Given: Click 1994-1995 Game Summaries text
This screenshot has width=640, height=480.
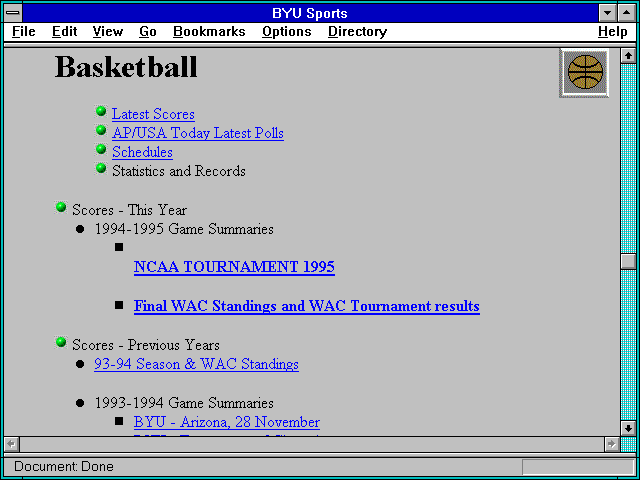Looking at the screenshot, I should [184, 229].
